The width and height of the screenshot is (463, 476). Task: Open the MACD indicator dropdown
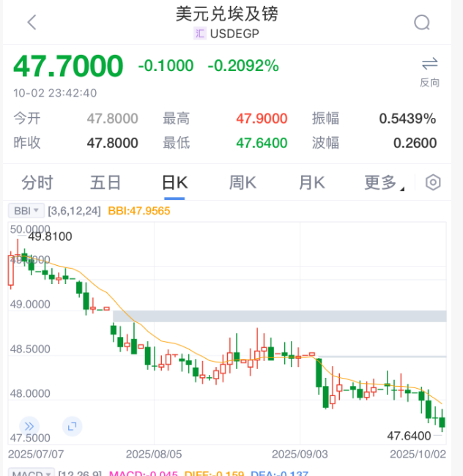(32, 473)
